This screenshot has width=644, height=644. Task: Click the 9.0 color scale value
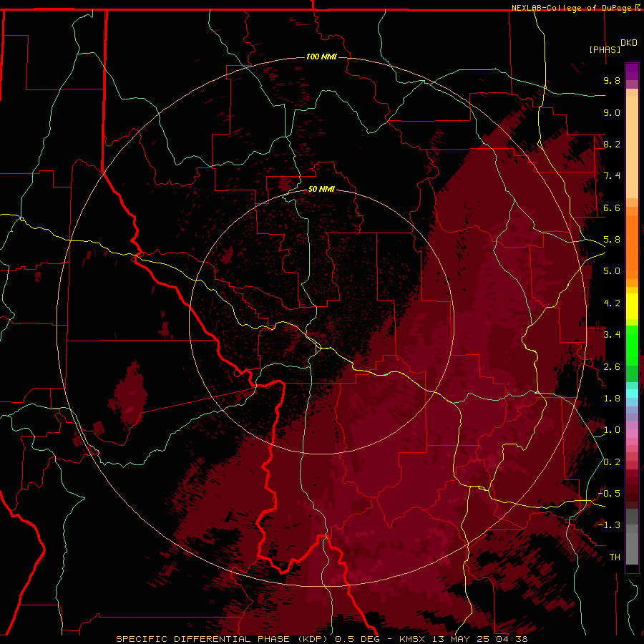coord(612,112)
